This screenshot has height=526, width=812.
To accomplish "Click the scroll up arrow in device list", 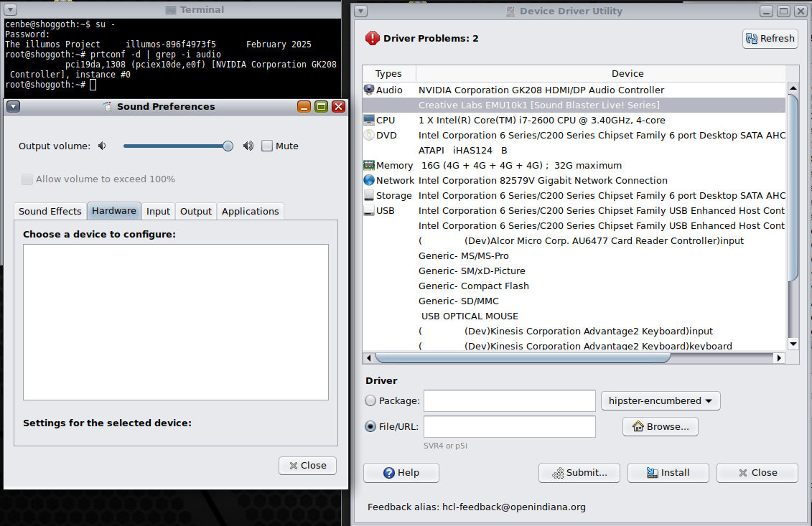I will 793,88.
